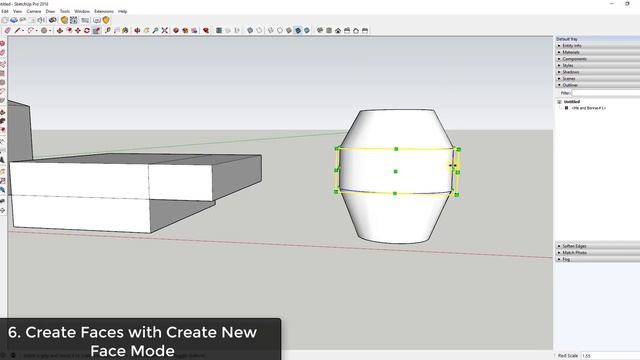This screenshot has height=360, width=640.
Task: Click the Outliner Filter input field
Action: click(x=606, y=93)
